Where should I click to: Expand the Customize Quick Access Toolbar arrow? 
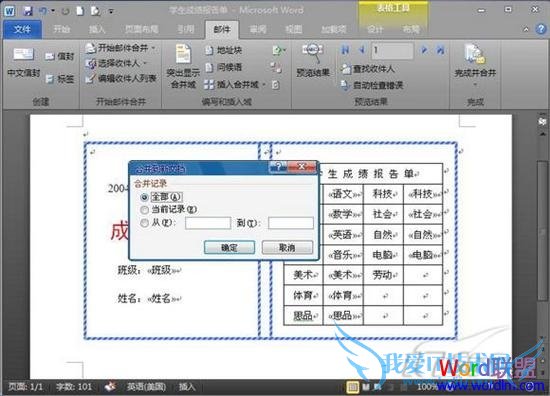pyautogui.click(x=111, y=12)
